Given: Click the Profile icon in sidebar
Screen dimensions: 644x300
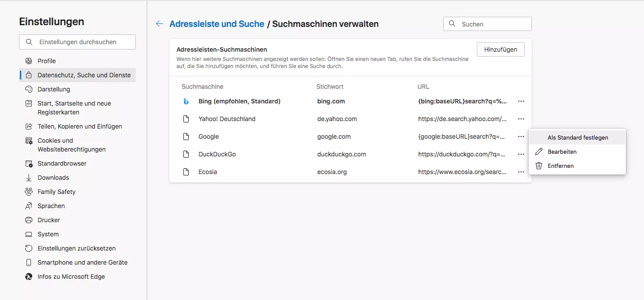Looking at the screenshot, I should pyautogui.click(x=29, y=61).
